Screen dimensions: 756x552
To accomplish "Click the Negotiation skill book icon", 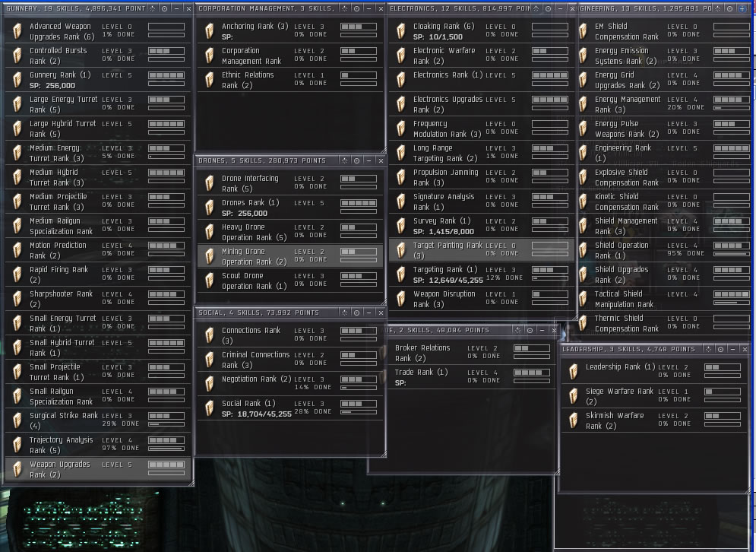I will click(x=209, y=384).
